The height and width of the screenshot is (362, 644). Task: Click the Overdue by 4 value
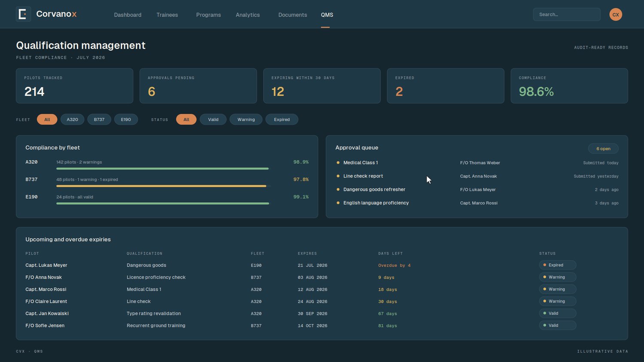(394, 265)
